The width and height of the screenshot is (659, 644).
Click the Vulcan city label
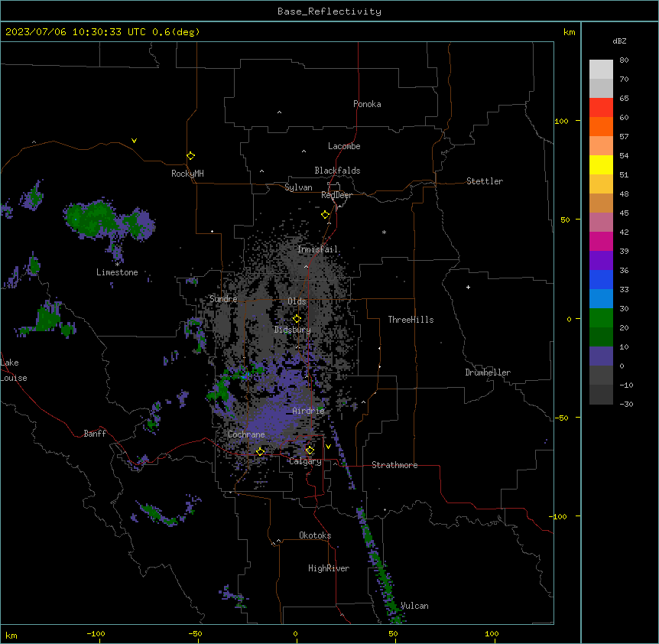(414, 606)
